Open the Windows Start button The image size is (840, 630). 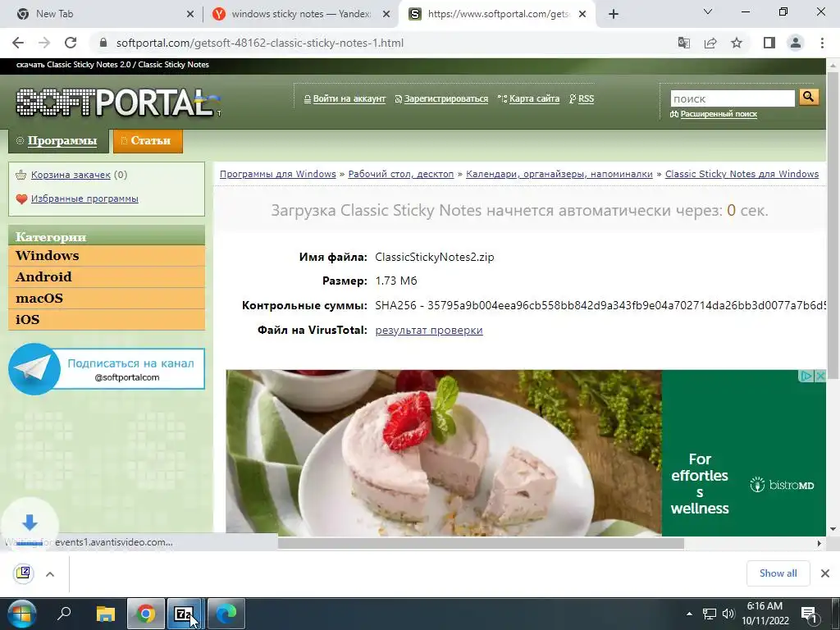pos(21,614)
